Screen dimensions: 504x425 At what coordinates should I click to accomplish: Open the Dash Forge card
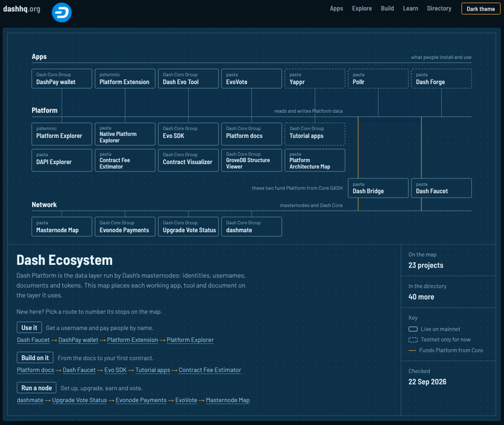coord(441,79)
